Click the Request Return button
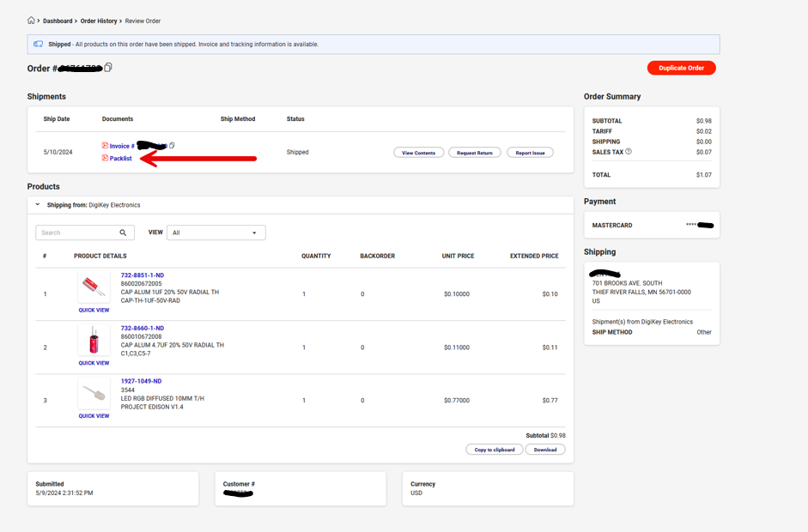 [475, 153]
